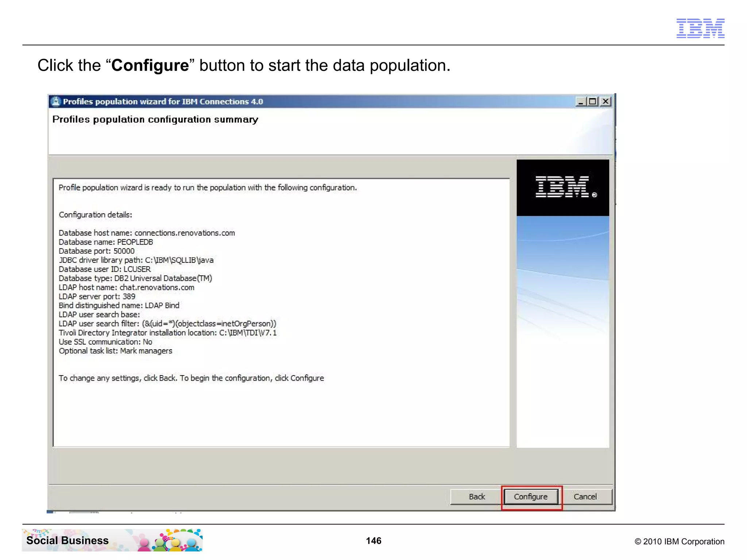Click the Social Business footer banner
Screen dimensions: 747x560
pos(112,540)
